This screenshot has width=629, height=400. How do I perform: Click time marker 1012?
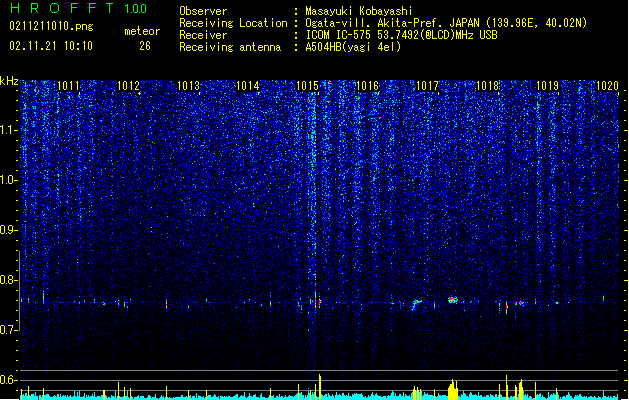tap(128, 86)
